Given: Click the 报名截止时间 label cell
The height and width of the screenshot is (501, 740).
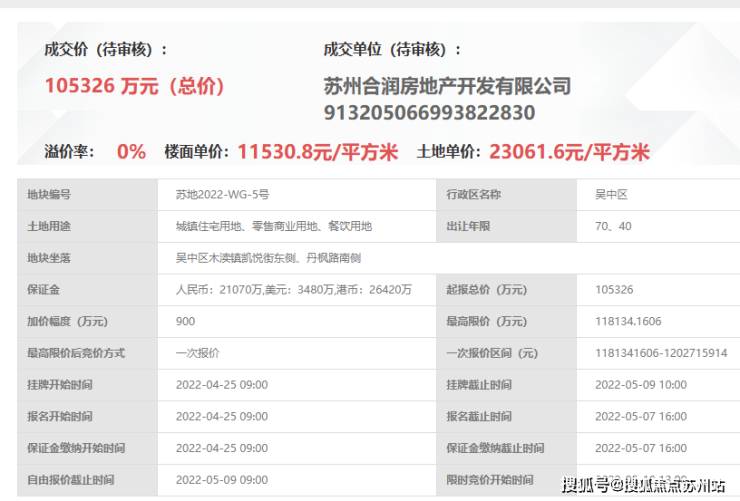Looking at the screenshot, I should [479, 416].
